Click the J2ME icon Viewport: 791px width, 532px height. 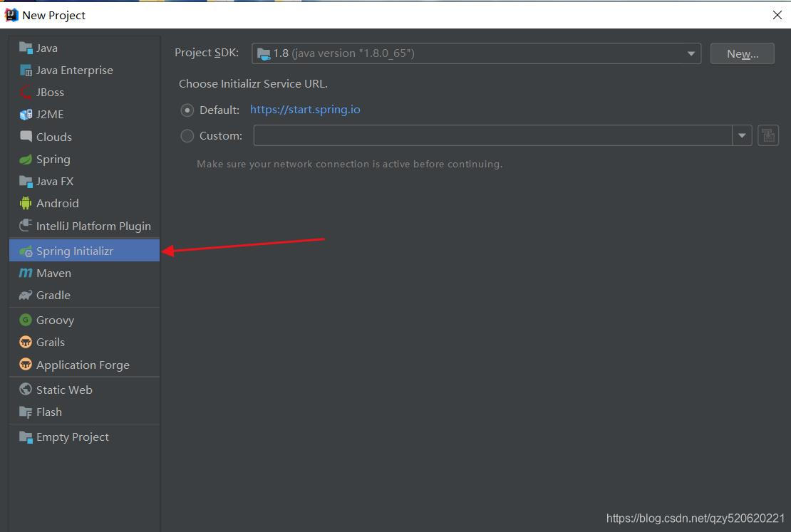click(26, 115)
